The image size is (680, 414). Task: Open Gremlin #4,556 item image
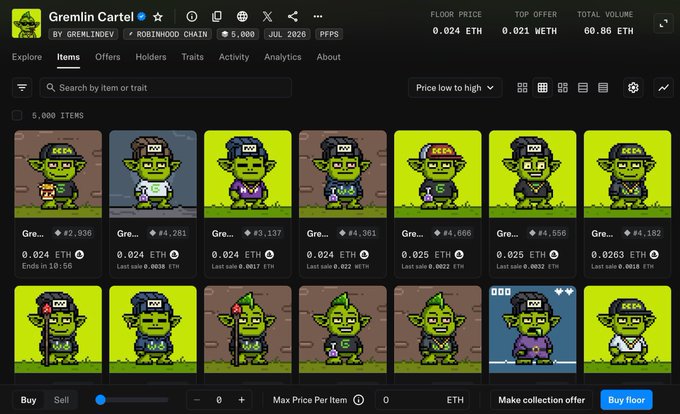533,174
